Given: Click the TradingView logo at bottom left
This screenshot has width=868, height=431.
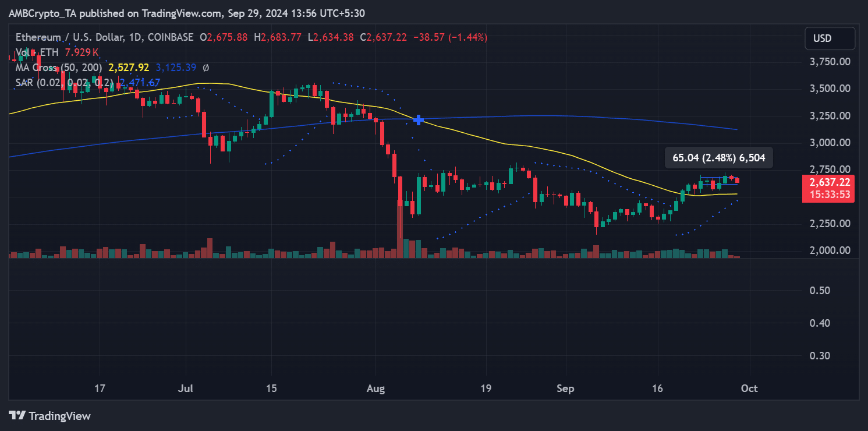Looking at the screenshot, I should click(50, 416).
